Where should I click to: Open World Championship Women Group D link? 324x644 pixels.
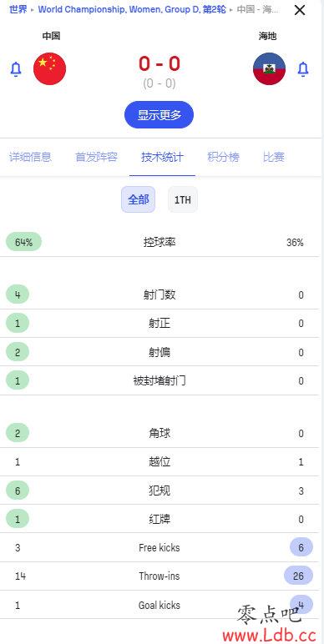[x=132, y=9]
